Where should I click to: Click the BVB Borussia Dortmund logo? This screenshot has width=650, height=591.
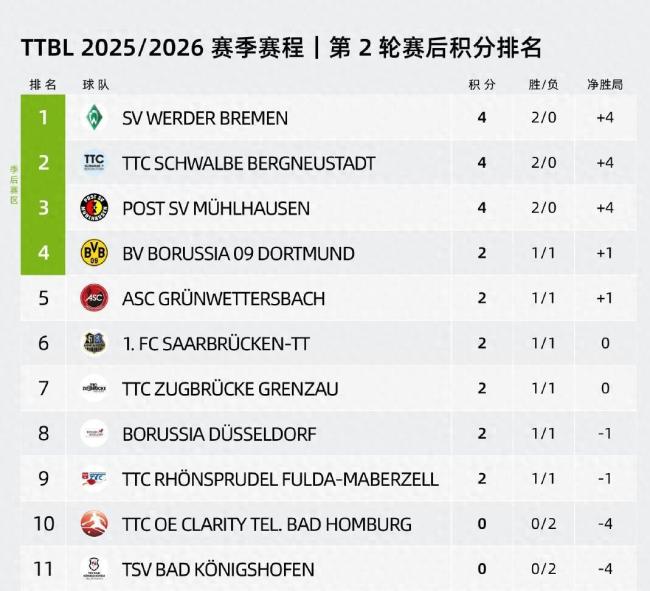coord(94,252)
